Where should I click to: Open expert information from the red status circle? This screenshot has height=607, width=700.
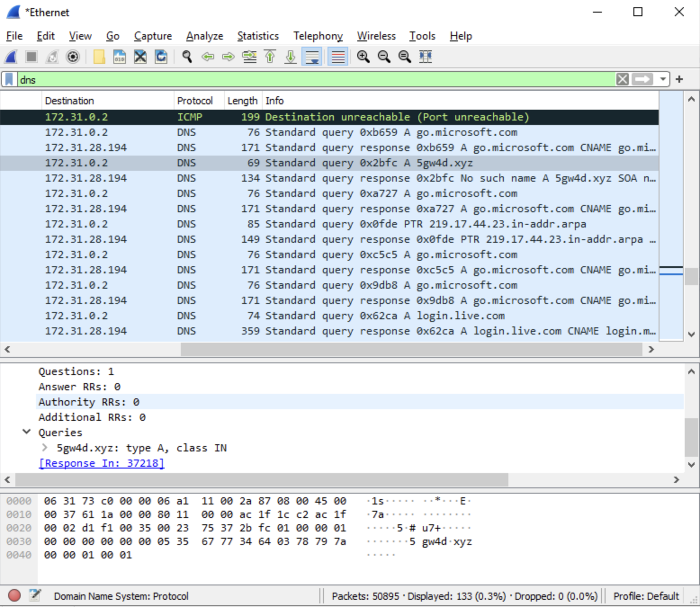pyautogui.click(x=14, y=595)
